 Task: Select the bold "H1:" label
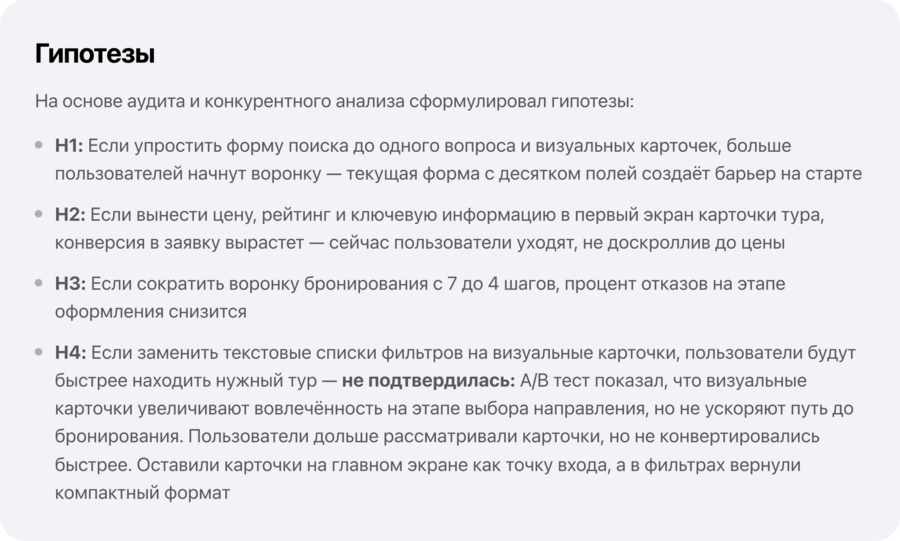pyautogui.click(x=69, y=146)
